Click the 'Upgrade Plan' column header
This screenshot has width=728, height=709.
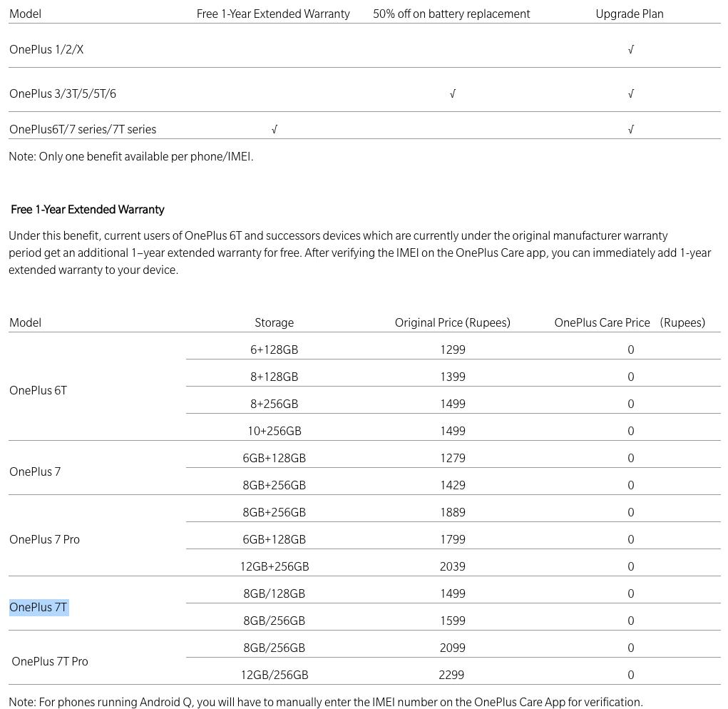[x=629, y=14]
